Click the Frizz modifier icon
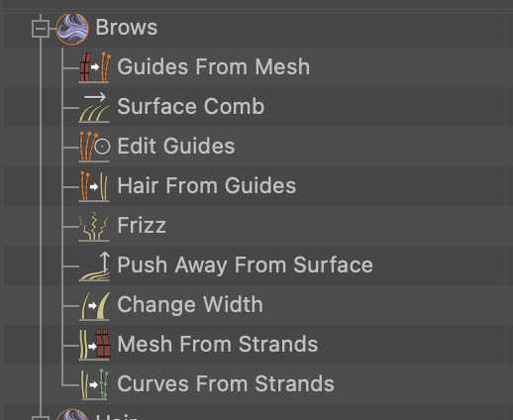The height and width of the screenshot is (420, 513). [x=94, y=226]
